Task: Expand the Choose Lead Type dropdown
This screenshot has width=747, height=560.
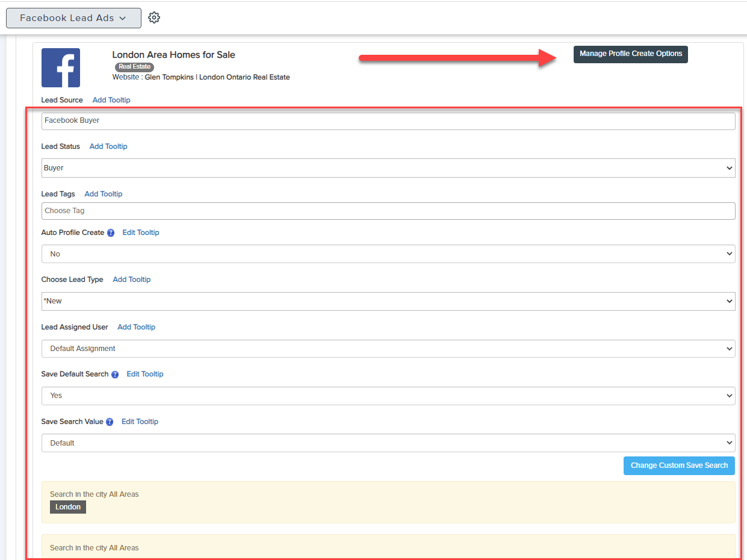Action: pos(388,301)
